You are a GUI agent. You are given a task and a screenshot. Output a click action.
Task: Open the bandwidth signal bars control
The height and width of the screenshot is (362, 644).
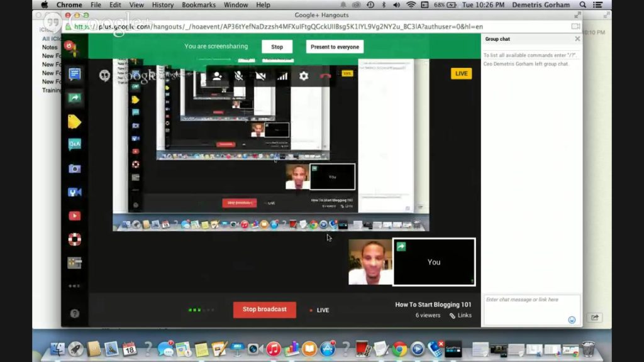click(282, 76)
